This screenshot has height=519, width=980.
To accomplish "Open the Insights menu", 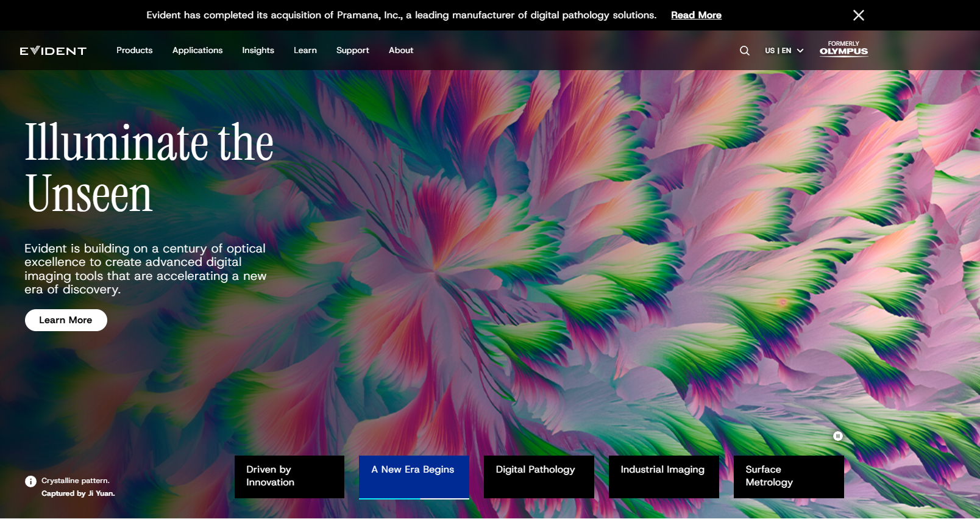I will click(258, 51).
